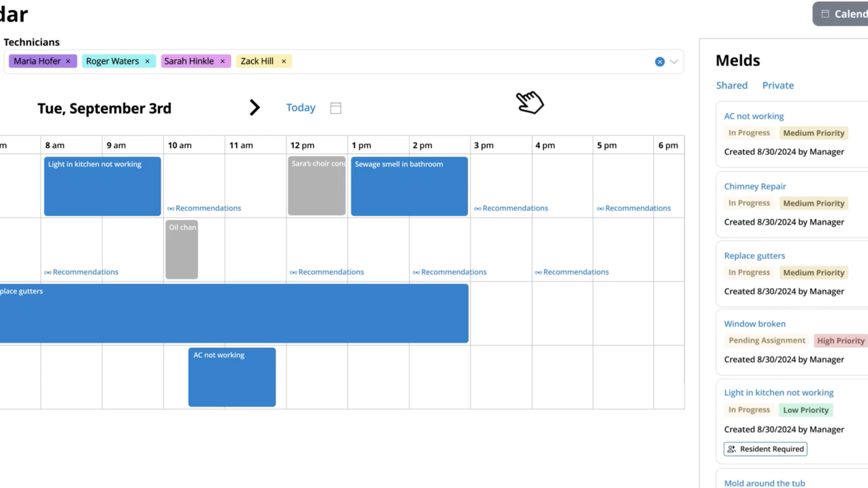Click the High Priority badge on Window broken
This screenshot has height=488, width=868.
pos(840,340)
